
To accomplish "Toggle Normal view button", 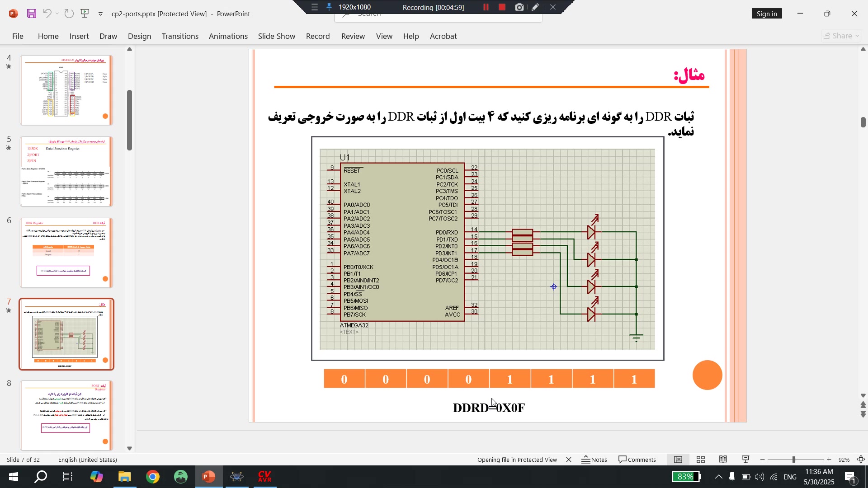I will [678, 460].
